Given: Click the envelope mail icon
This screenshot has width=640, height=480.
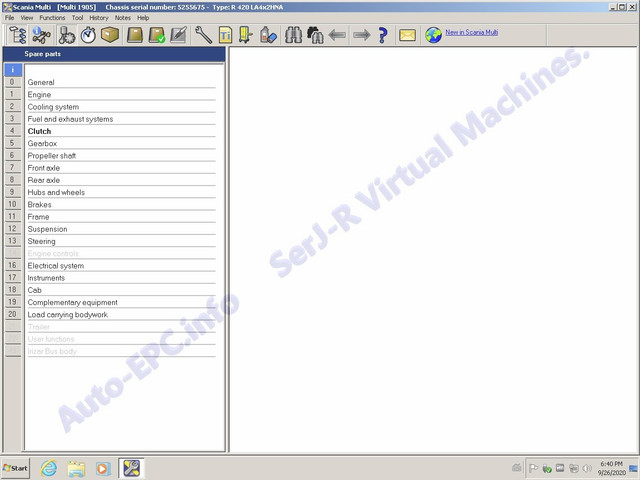Looking at the screenshot, I should tap(407, 35).
